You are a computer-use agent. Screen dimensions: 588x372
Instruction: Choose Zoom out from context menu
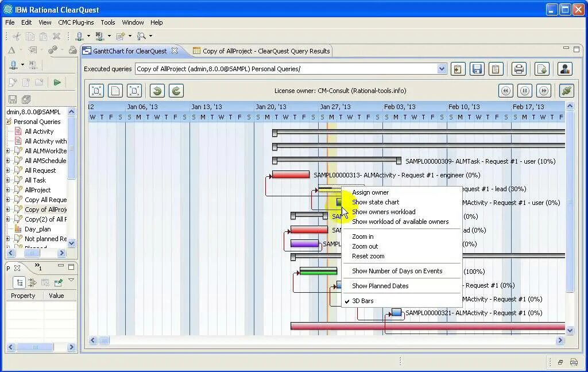coord(401,246)
